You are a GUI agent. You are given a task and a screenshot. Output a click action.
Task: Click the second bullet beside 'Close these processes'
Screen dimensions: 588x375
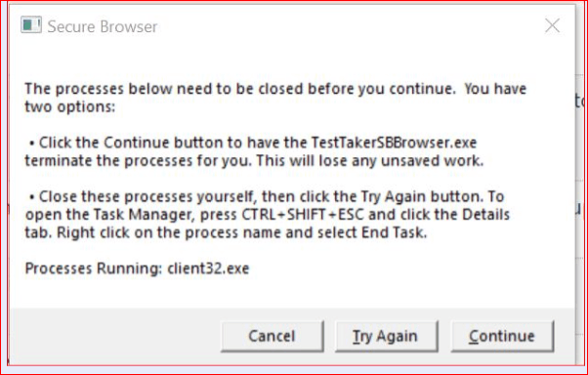click(32, 197)
